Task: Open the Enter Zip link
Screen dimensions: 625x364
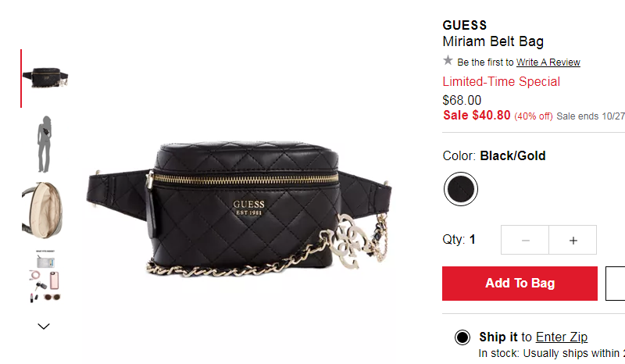Action: pos(561,337)
